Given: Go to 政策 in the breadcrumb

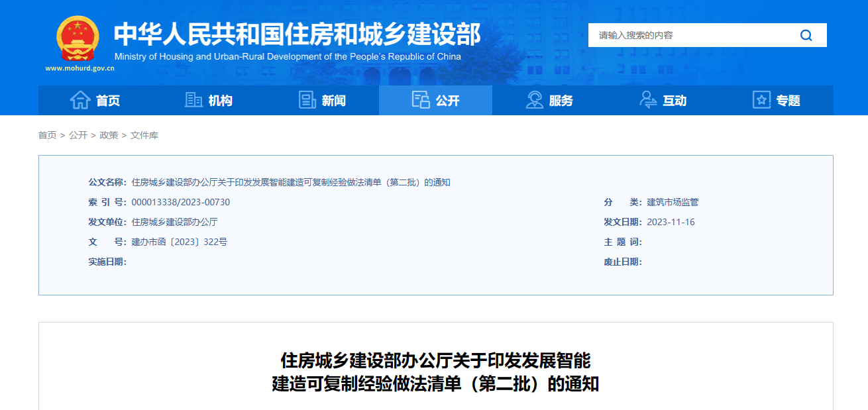Looking at the screenshot, I should (109, 135).
